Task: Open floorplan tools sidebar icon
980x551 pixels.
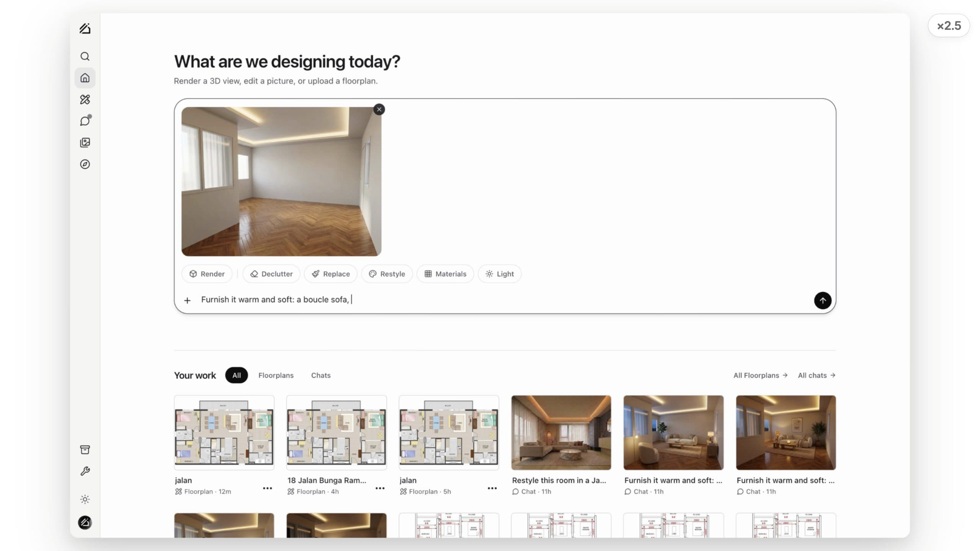Action: coord(85,99)
